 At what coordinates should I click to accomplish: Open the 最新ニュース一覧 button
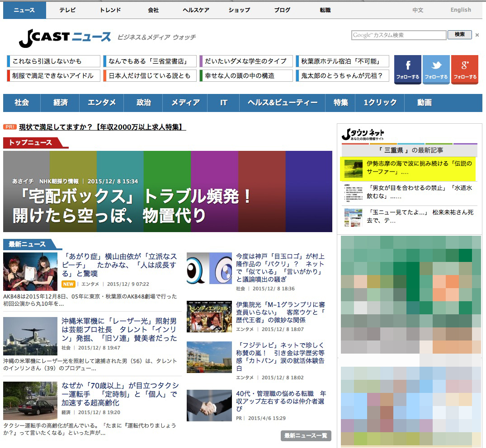(306, 435)
